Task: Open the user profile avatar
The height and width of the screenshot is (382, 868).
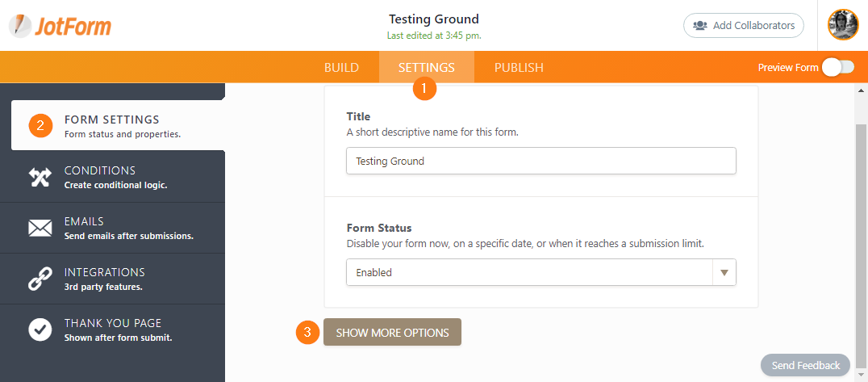Action: tap(843, 25)
